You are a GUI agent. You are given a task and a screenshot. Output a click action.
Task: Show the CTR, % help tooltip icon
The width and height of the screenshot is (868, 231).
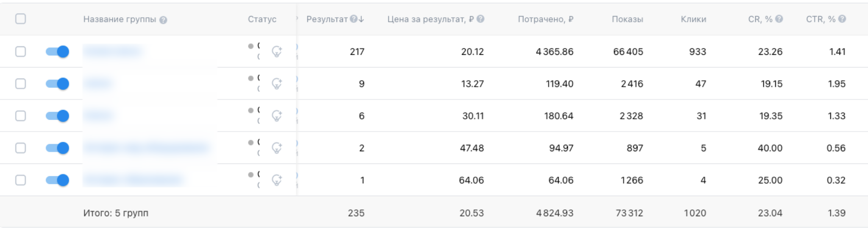[x=842, y=19]
